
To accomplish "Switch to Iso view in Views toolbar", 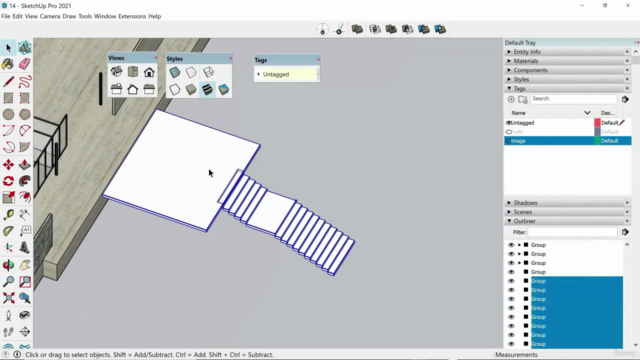I will (116, 72).
